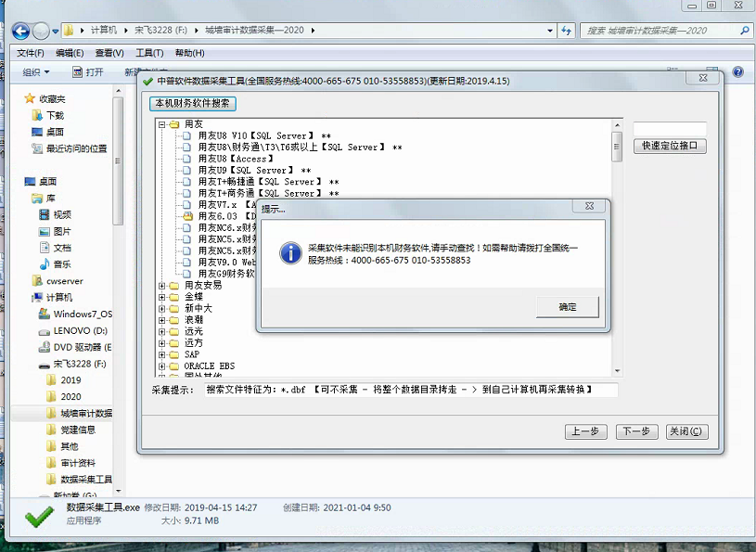Open the recent pages dropdown arrow
Image resolution: width=756 pixels, height=552 pixels.
coord(56,32)
